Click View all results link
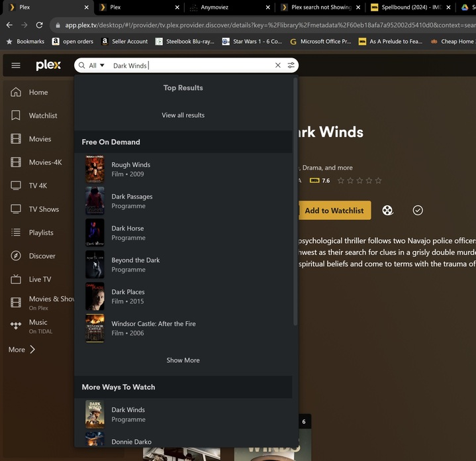The image size is (476, 461). [183, 115]
